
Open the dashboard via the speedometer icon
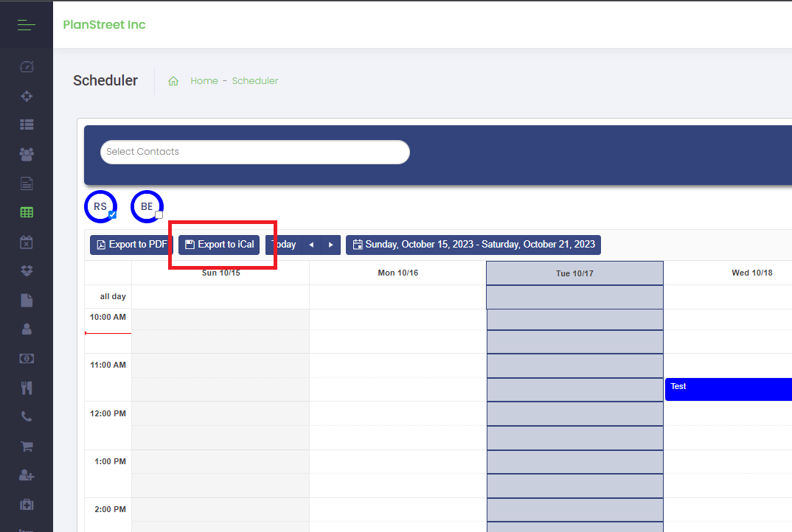(27, 66)
